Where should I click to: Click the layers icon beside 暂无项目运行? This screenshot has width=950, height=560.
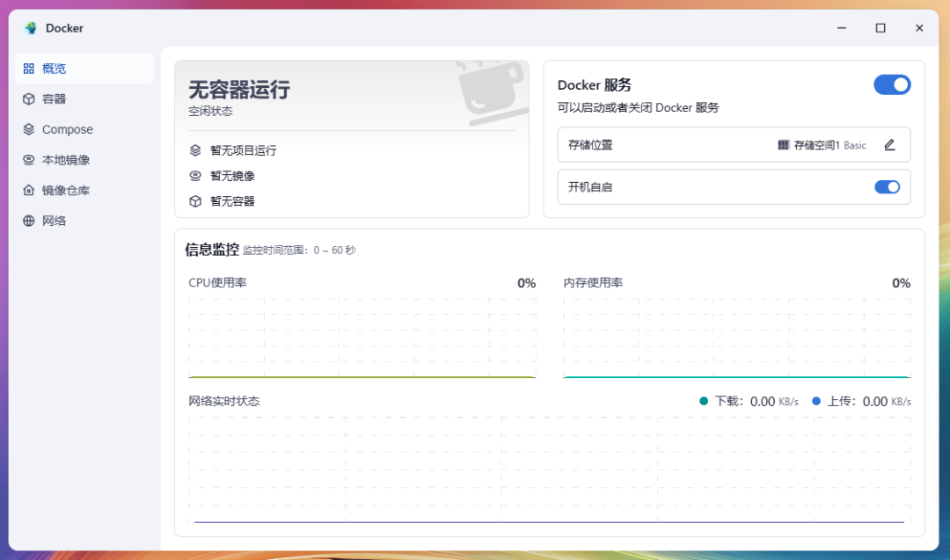[x=195, y=150]
